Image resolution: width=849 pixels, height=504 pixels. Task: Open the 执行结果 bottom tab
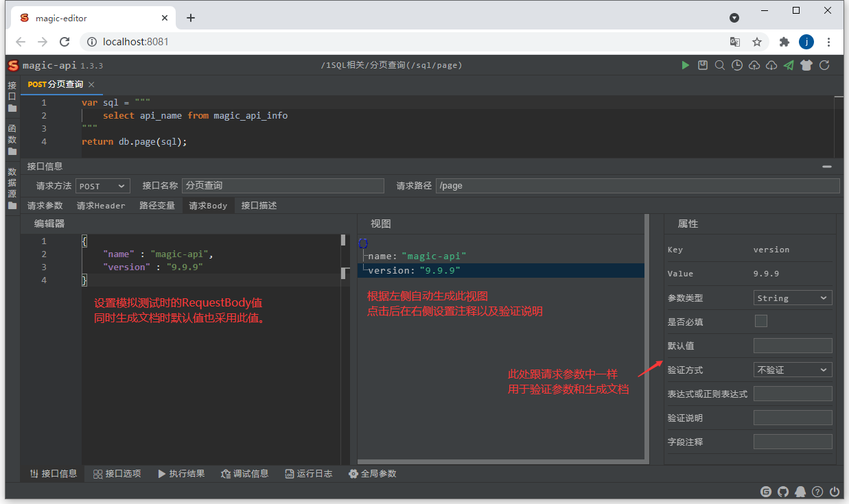[181, 473]
